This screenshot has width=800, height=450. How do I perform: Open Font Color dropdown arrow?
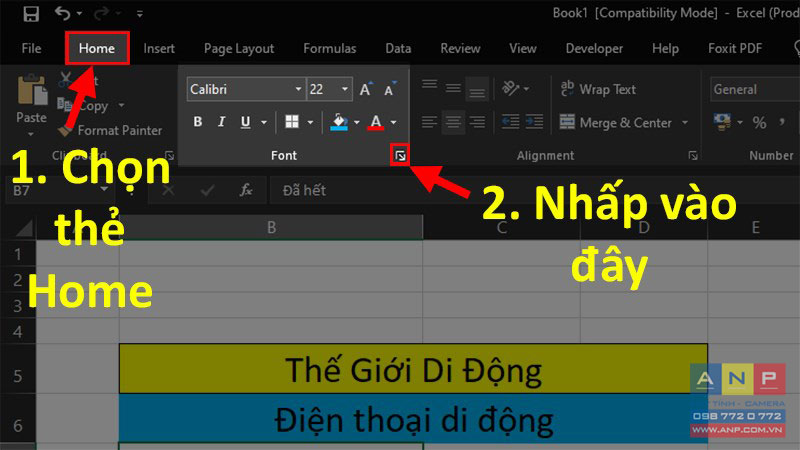pos(393,122)
